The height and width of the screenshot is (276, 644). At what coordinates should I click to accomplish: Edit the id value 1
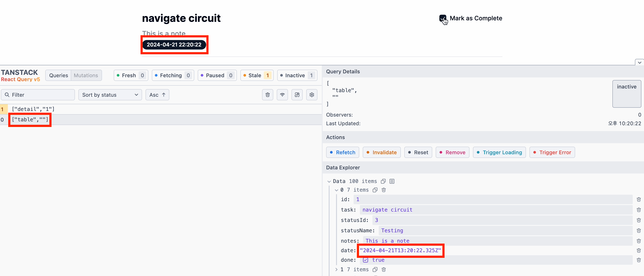(x=493, y=199)
